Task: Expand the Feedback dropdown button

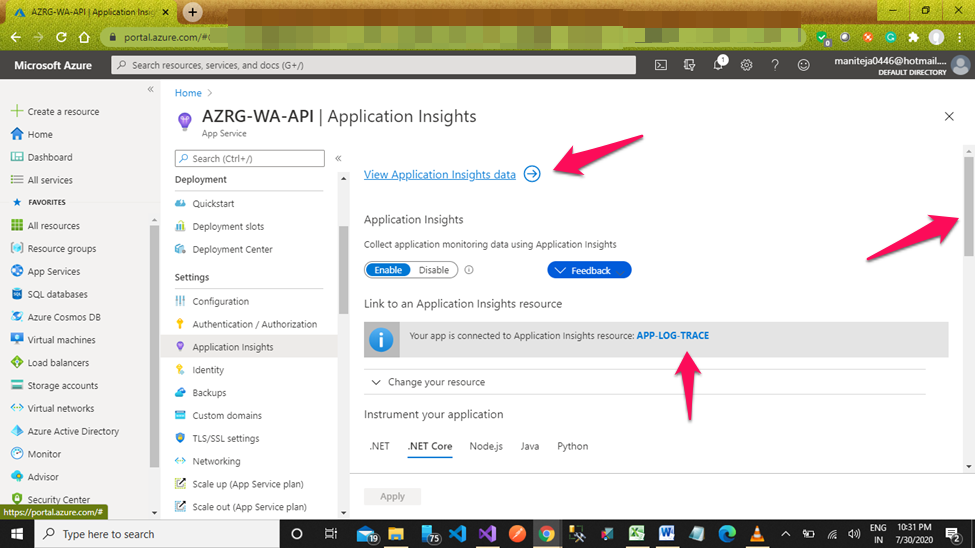Action: (589, 270)
